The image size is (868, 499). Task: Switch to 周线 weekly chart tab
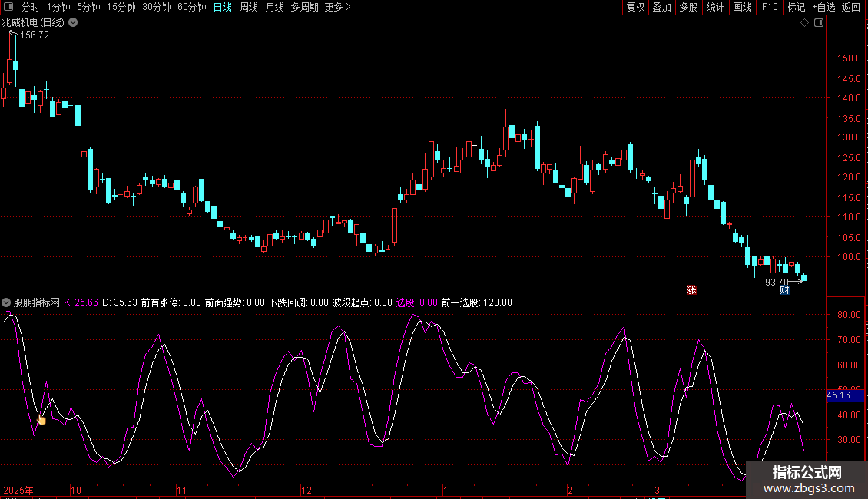249,8
